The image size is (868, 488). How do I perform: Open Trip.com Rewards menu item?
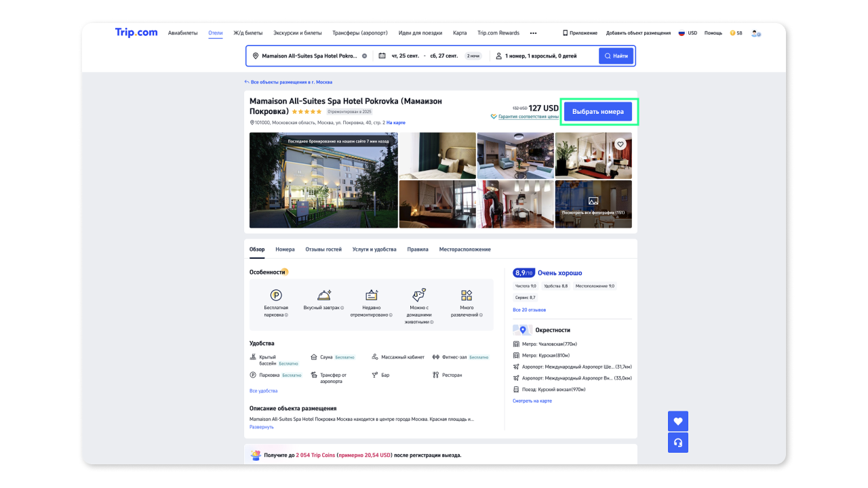tap(498, 33)
